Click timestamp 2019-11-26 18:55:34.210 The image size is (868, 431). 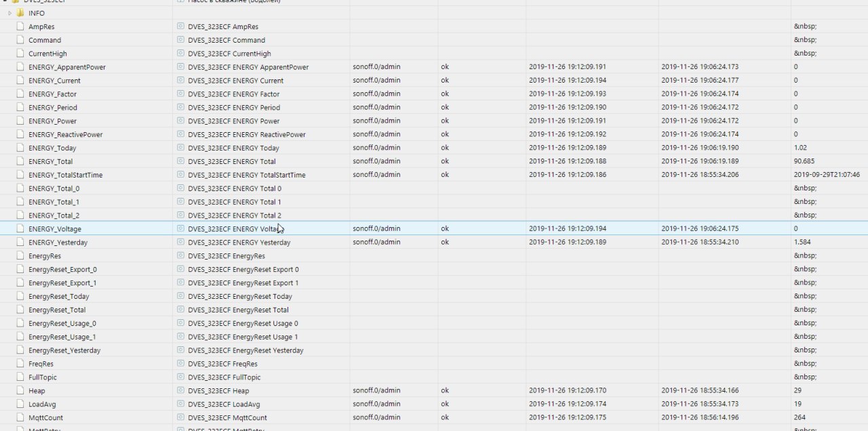pyautogui.click(x=700, y=242)
